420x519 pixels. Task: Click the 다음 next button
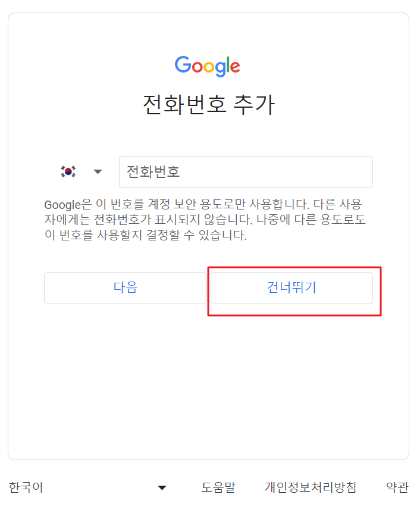pos(126,287)
